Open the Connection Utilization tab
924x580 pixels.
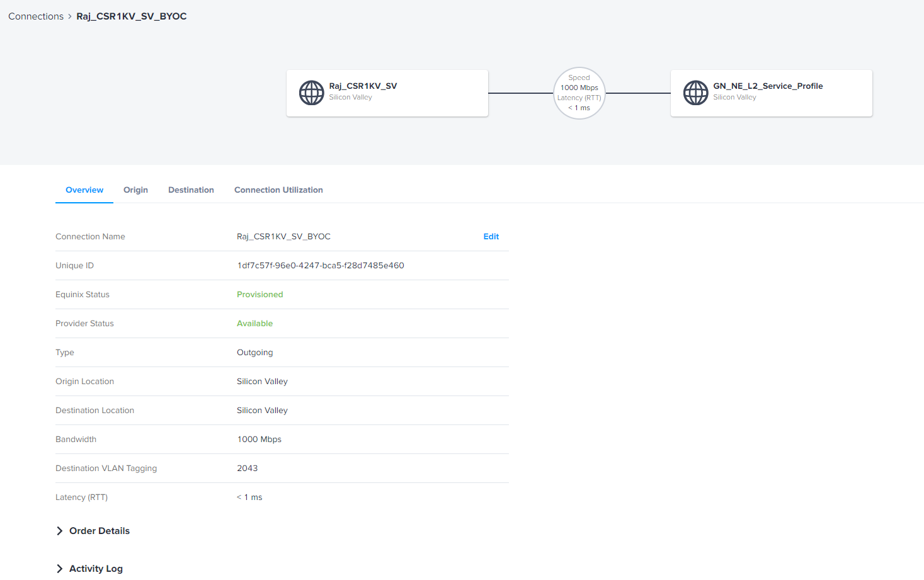coord(278,190)
